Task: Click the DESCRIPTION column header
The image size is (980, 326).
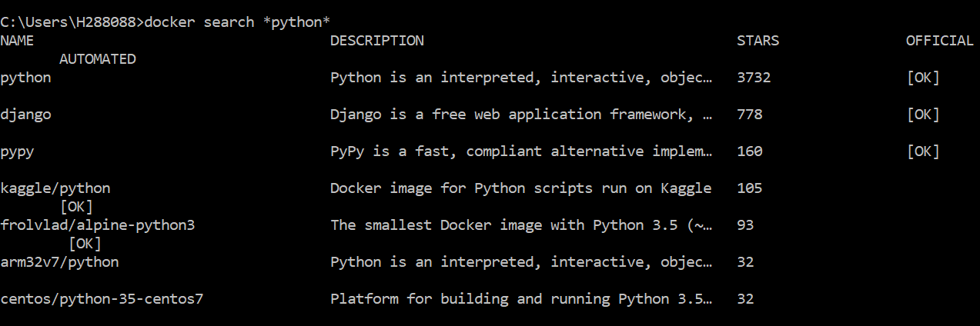Action: 376,41
